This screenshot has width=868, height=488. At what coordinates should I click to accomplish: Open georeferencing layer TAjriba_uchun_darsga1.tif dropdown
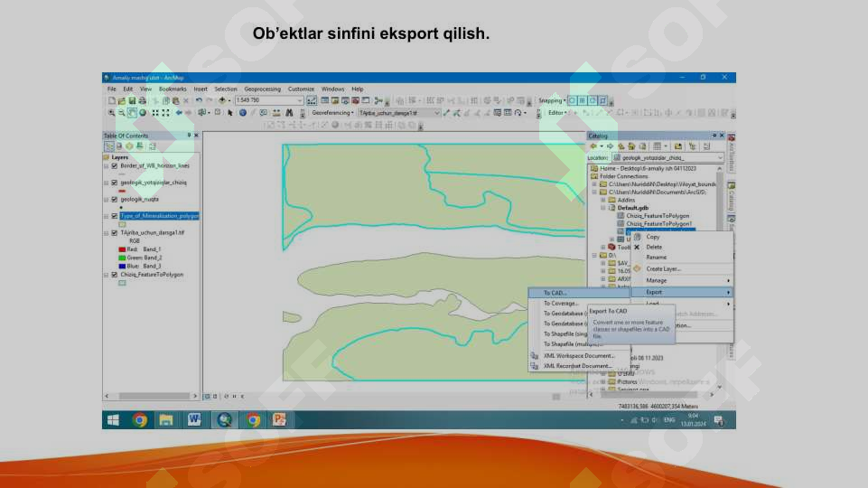[437, 113]
